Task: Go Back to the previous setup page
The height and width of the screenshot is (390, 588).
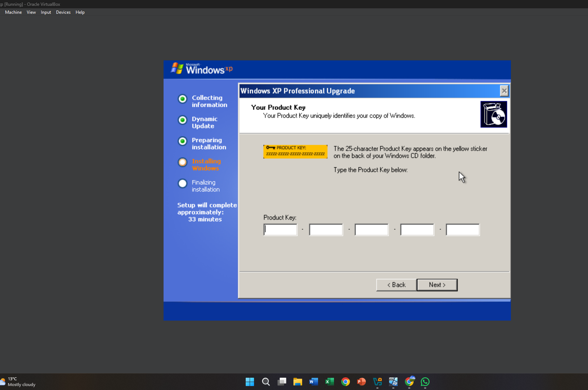Action: [x=396, y=285]
